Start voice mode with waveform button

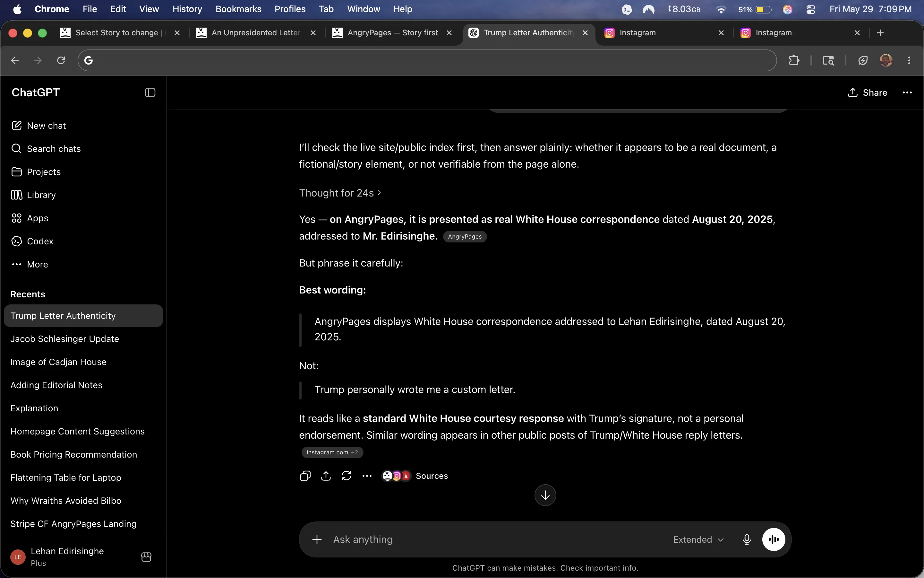(774, 539)
